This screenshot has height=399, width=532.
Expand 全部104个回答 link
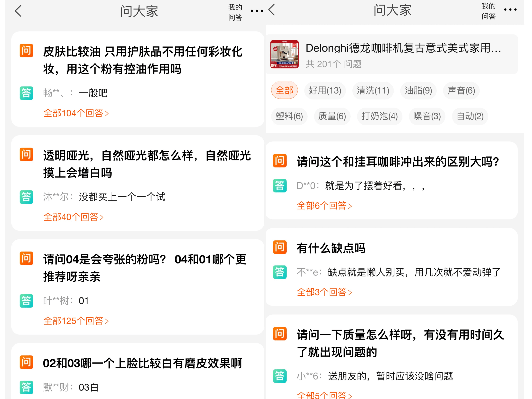[x=76, y=113]
